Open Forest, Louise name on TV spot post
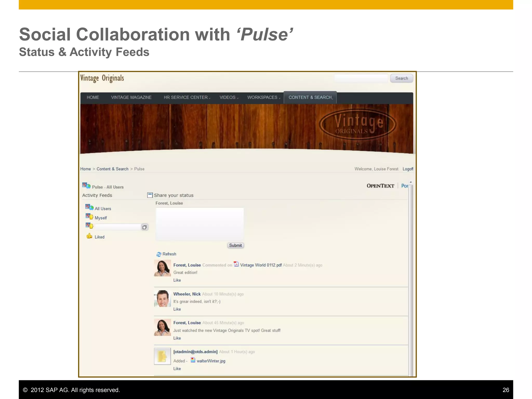 coord(187,323)
